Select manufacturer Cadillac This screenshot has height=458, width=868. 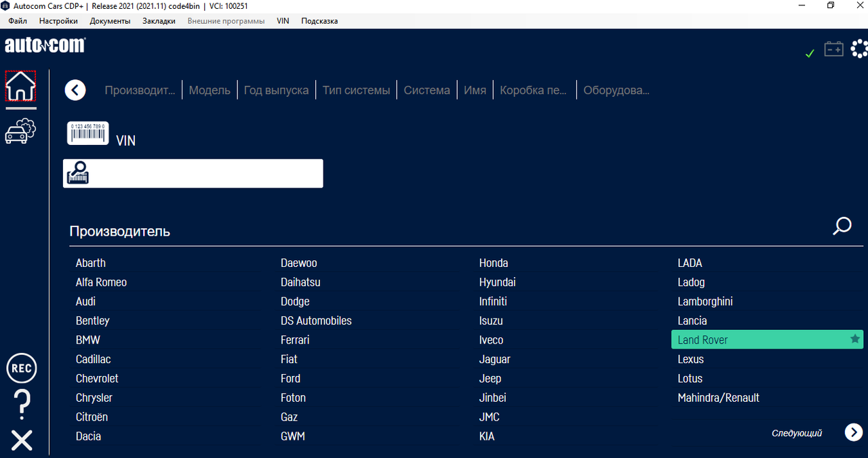(93, 359)
